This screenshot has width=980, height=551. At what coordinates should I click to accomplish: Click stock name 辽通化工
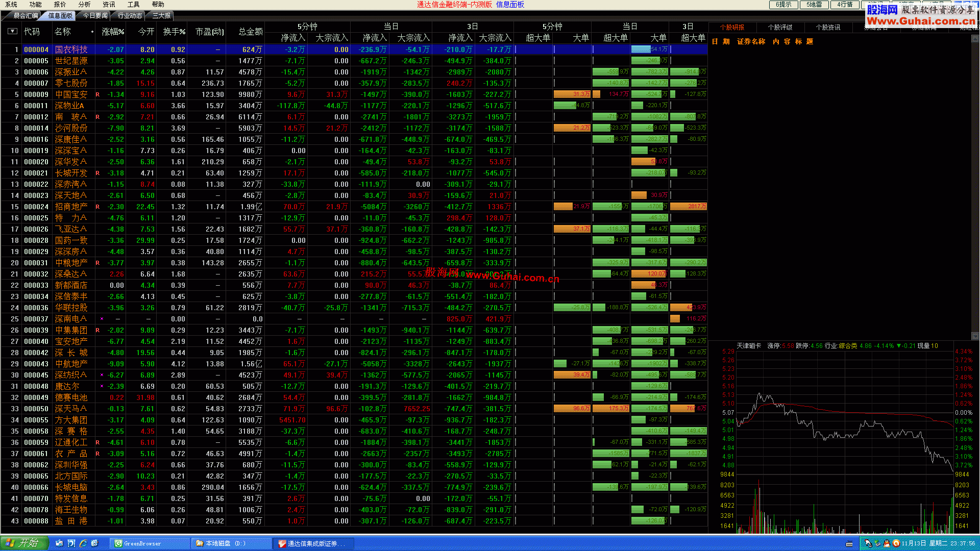click(71, 442)
